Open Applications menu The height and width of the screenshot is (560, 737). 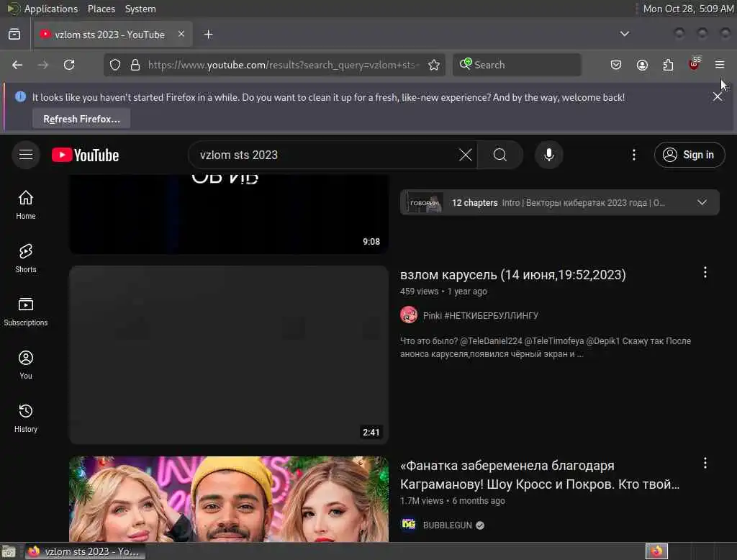click(51, 9)
